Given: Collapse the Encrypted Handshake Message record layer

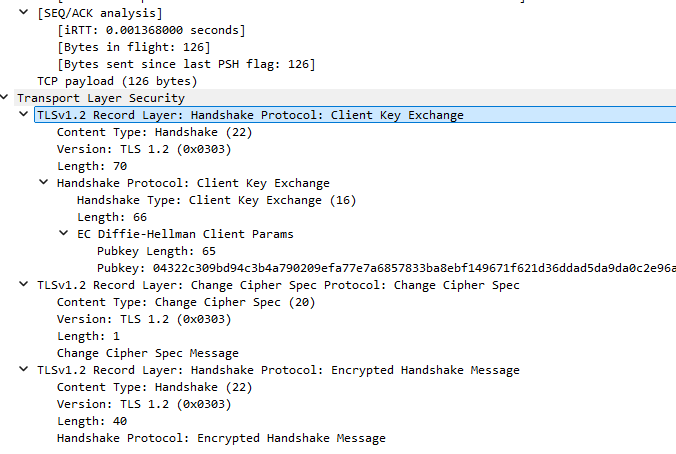Looking at the screenshot, I should tap(23, 370).
